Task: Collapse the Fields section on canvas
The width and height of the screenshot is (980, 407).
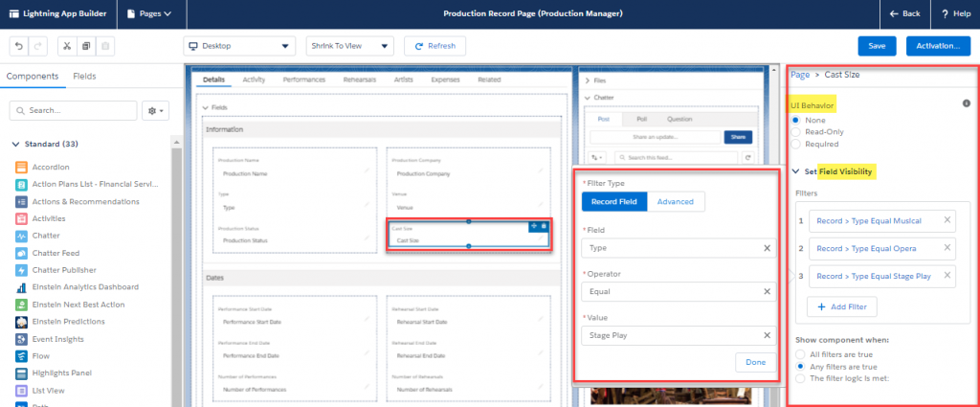Action: (x=205, y=107)
